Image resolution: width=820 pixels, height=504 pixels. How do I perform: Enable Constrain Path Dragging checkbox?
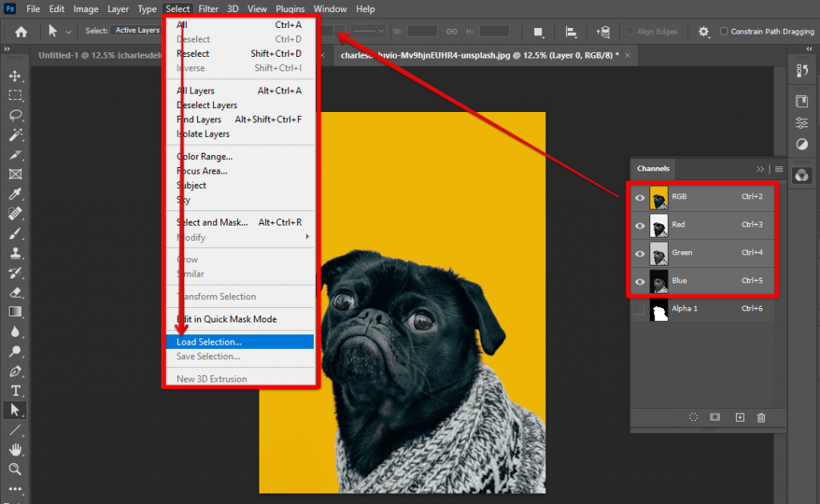tap(724, 31)
